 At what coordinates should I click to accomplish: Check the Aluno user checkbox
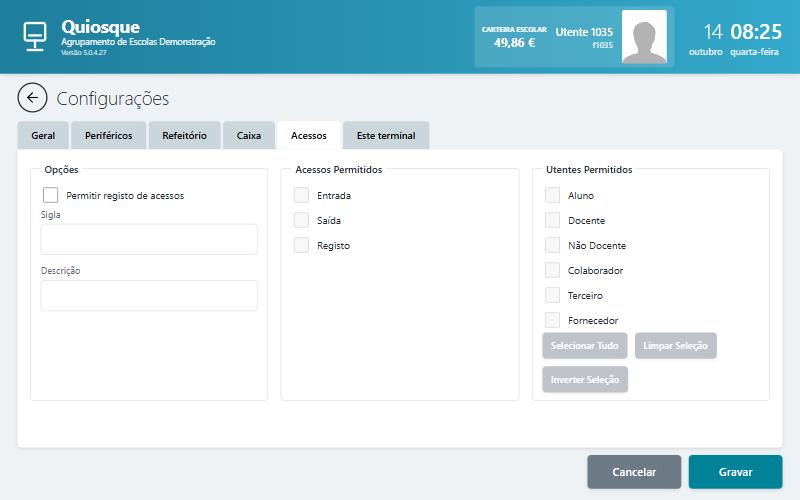click(x=552, y=195)
